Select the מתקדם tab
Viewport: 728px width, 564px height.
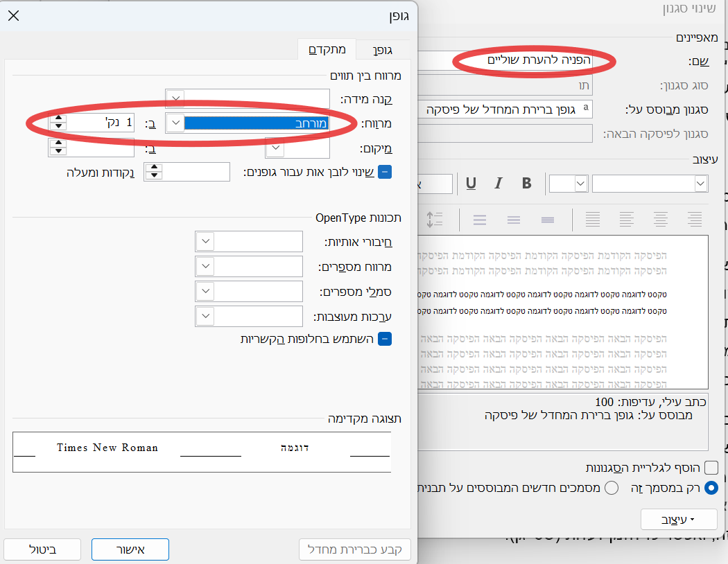[x=327, y=50]
